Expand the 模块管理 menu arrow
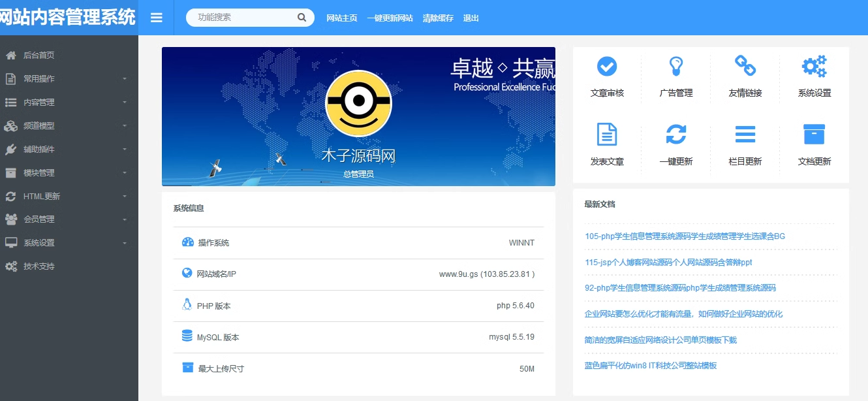The image size is (868, 401). (x=125, y=173)
